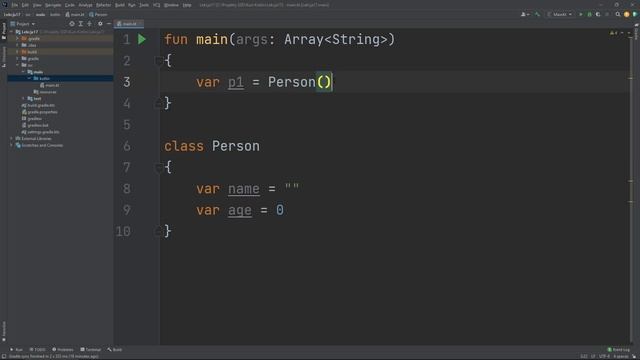Viewport: 640px width, 360px height.
Task: Click the Person() constructor call on line 3
Action: click(300, 82)
